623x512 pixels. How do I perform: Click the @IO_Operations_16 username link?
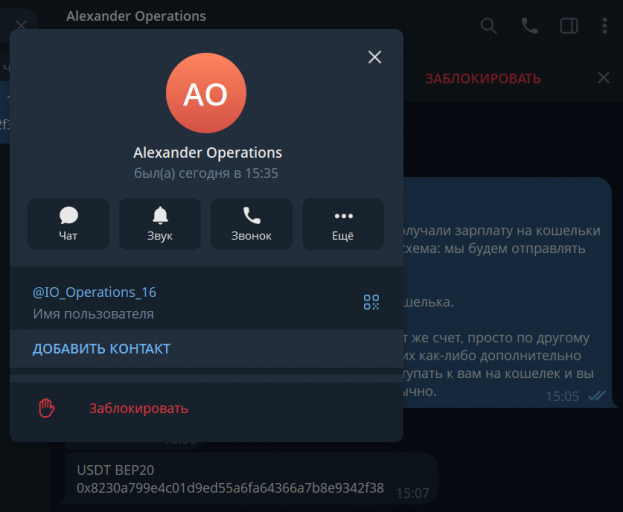(x=95, y=292)
